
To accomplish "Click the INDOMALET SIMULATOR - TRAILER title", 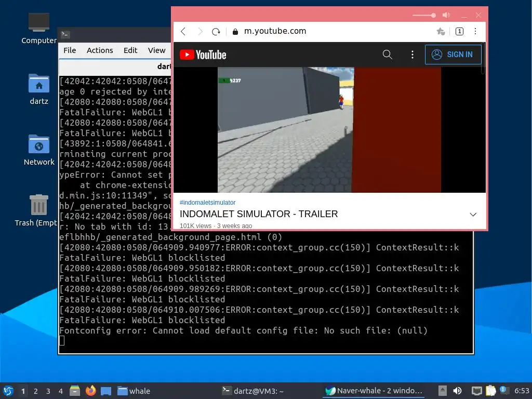I will click(x=259, y=214).
